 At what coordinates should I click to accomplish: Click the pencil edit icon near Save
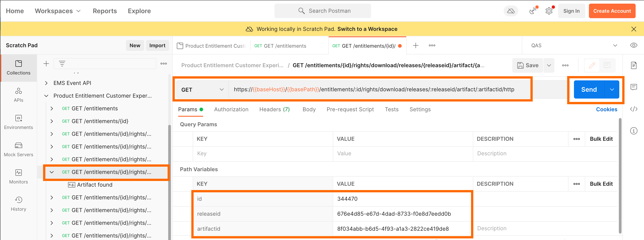click(592, 65)
